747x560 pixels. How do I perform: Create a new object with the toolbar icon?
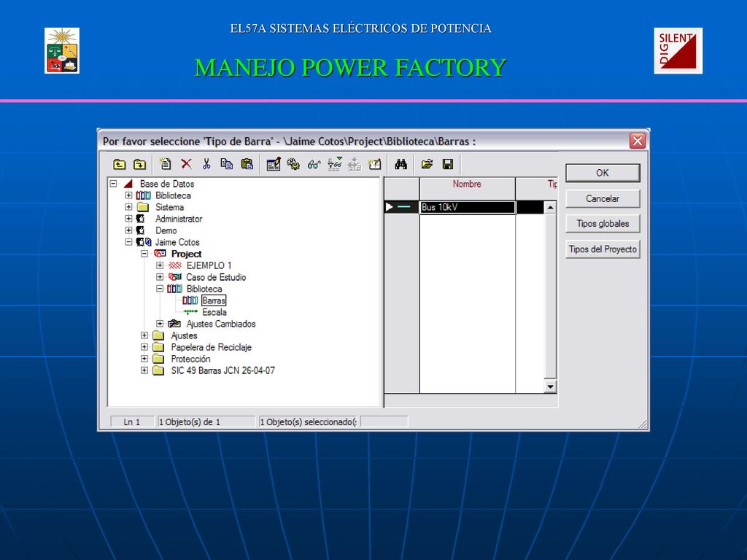(x=166, y=164)
